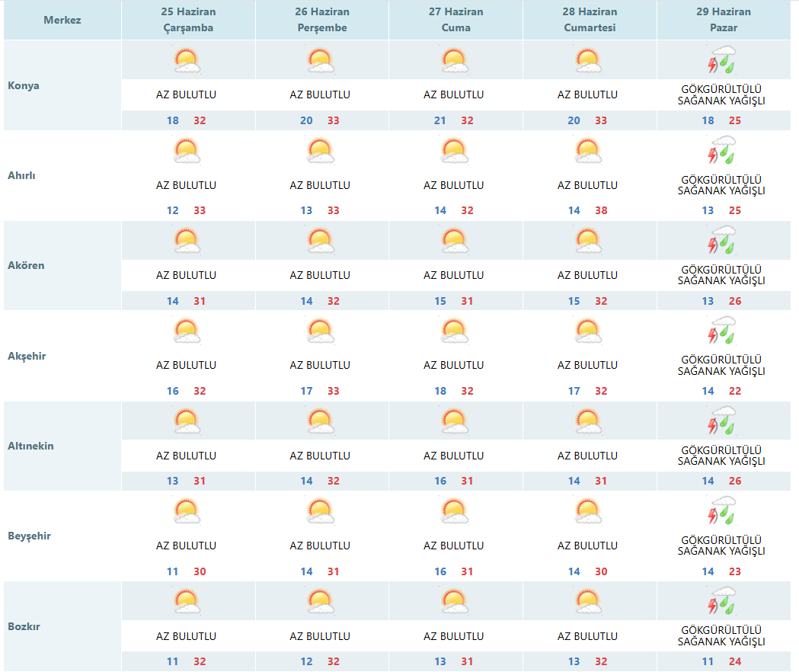Image resolution: width=799 pixels, height=672 pixels.
Task: Click Konya's 18 / 25 temperatures on Pazar
Action: (721, 121)
